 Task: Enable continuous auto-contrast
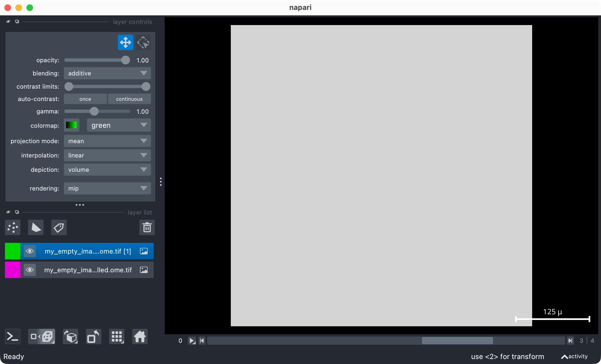(129, 99)
